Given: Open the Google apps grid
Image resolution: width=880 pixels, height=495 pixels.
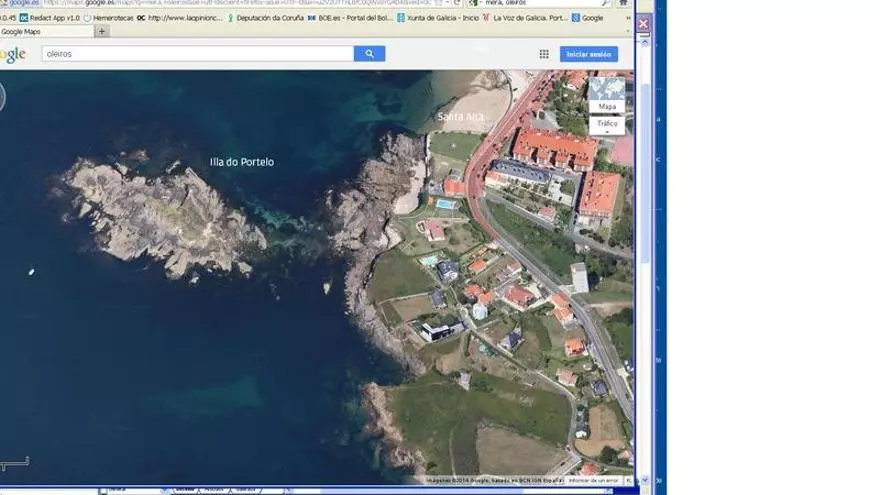Looking at the screenshot, I should click(544, 54).
